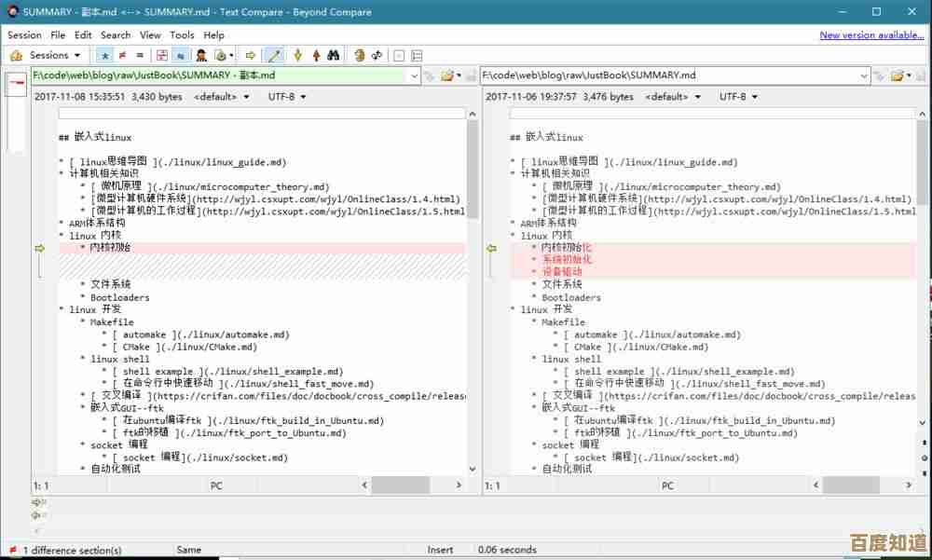Image resolution: width=932 pixels, height=560 pixels.
Task: Click the Swap Sides icon
Action: 377,55
